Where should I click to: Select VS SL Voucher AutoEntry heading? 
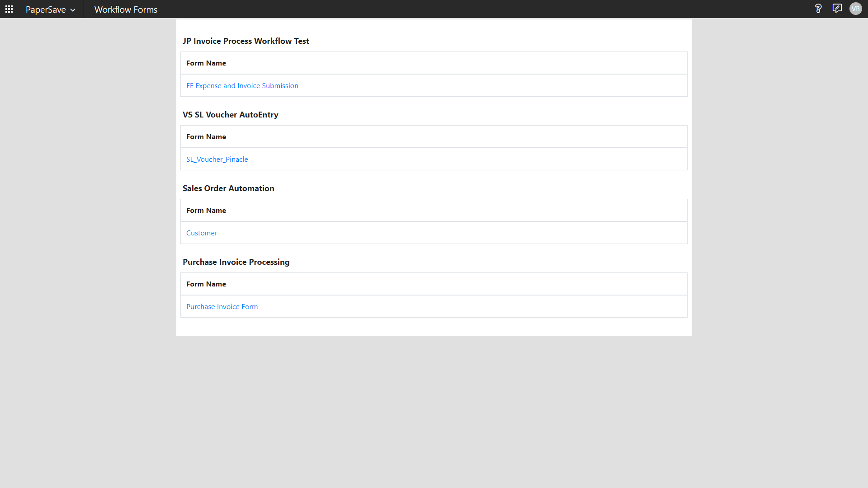click(231, 115)
